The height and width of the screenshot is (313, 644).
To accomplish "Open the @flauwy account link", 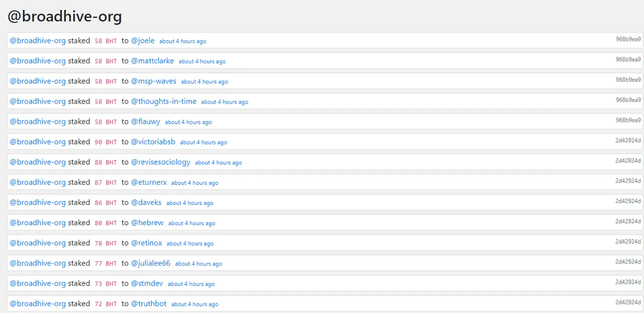I will click(146, 122).
